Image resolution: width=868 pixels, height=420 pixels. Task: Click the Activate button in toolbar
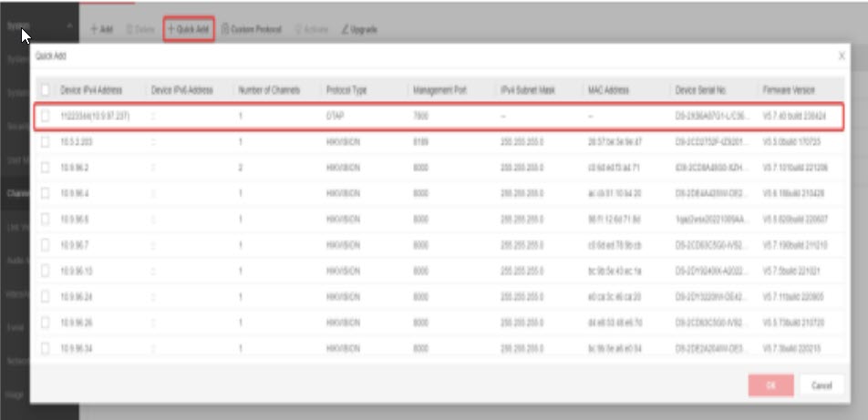coord(312,29)
